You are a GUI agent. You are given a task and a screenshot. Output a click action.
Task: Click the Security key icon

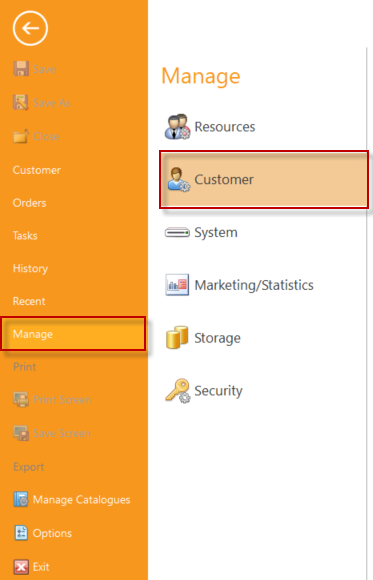click(x=178, y=390)
